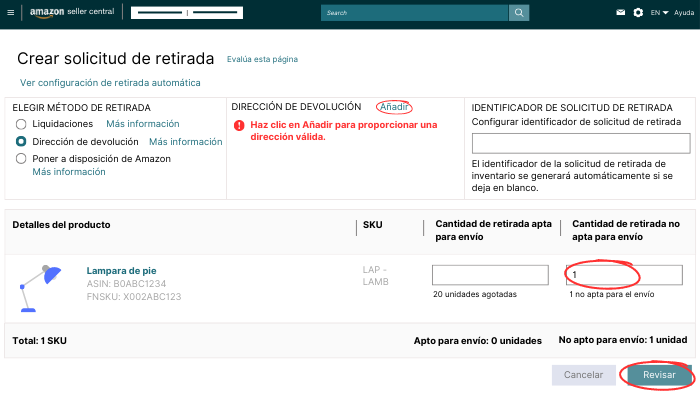Open the Evalúa esta página link
Image resolution: width=700 pixels, height=400 pixels.
click(x=262, y=59)
